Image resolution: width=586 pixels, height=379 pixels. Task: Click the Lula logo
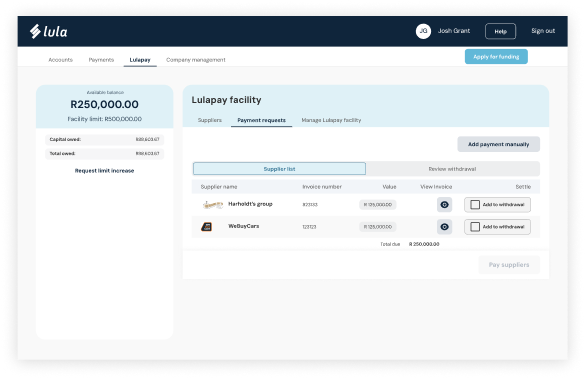(x=49, y=31)
